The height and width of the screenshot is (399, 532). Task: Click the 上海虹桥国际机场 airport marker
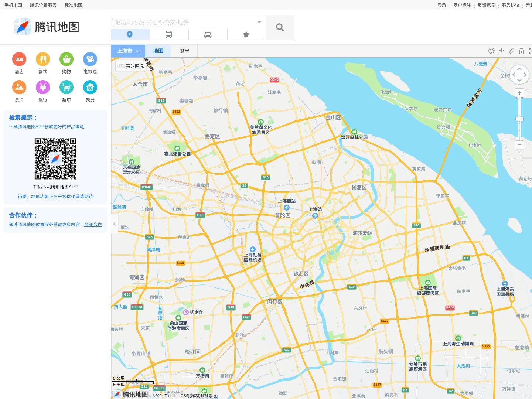(x=253, y=250)
